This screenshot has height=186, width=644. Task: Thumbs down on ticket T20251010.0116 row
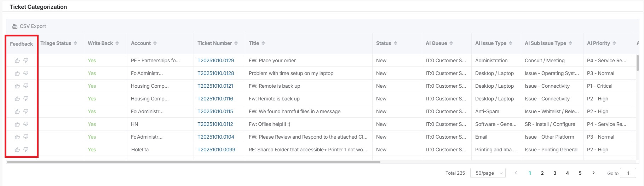tap(26, 99)
